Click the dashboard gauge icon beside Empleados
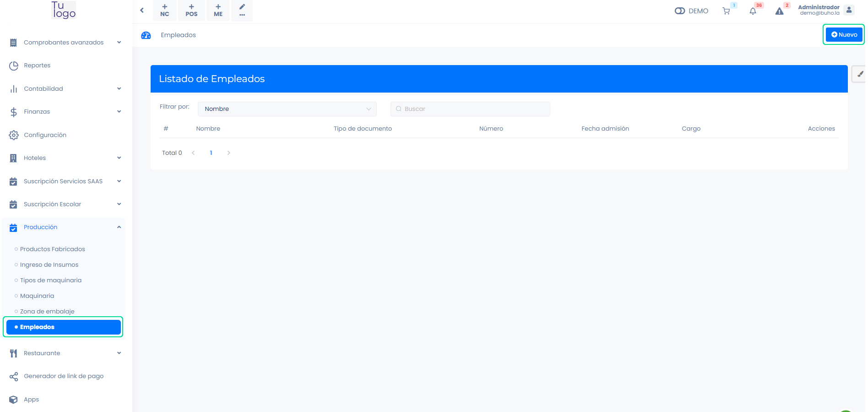The image size is (868, 412). [x=146, y=35]
